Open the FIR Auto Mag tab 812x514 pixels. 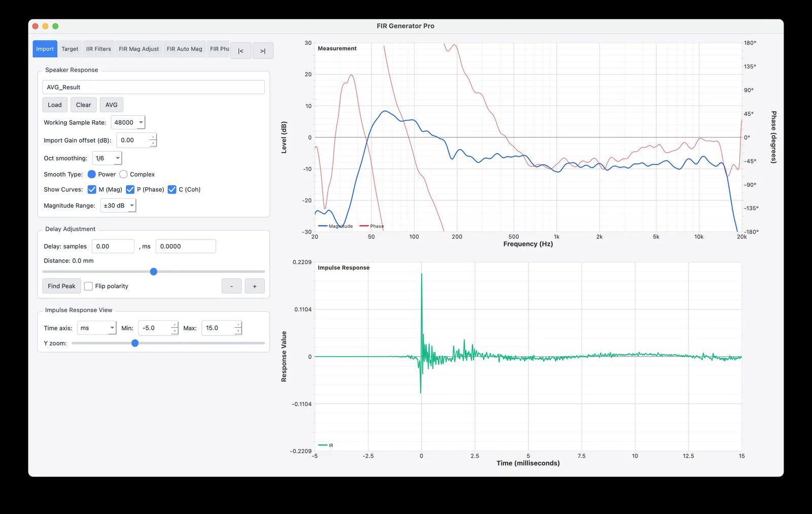[184, 49]
